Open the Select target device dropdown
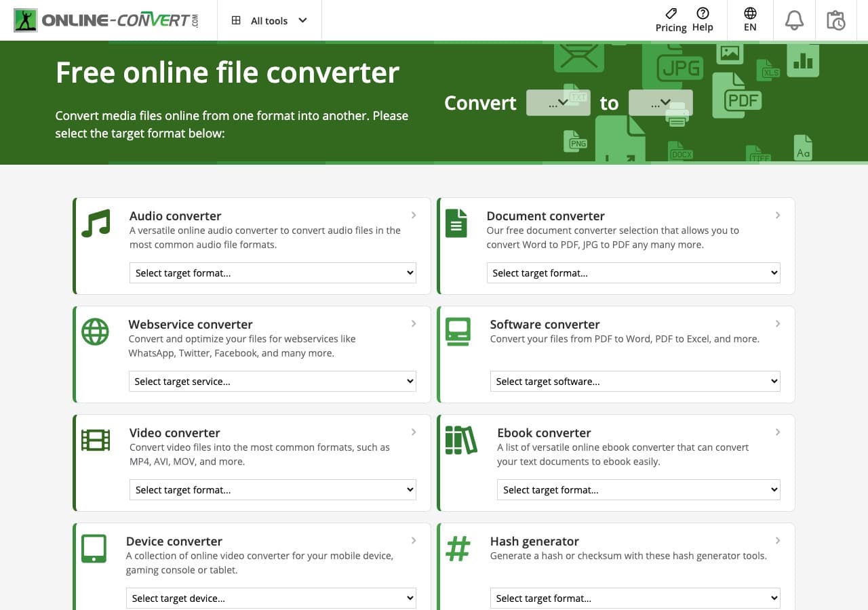 271,598
